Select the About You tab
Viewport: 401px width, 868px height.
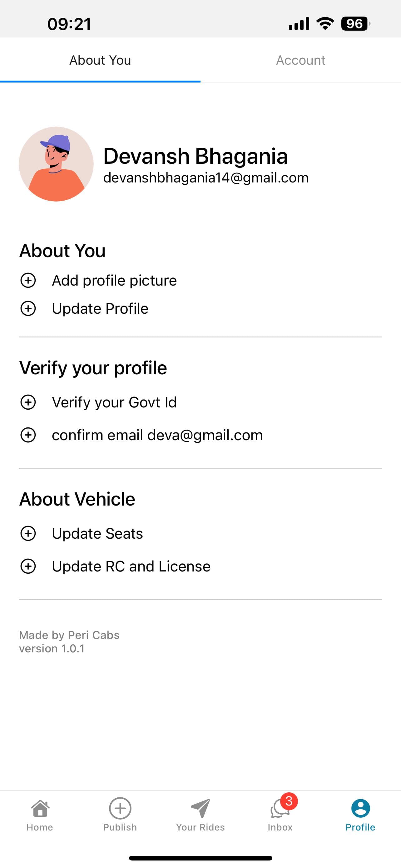[100, 60]
